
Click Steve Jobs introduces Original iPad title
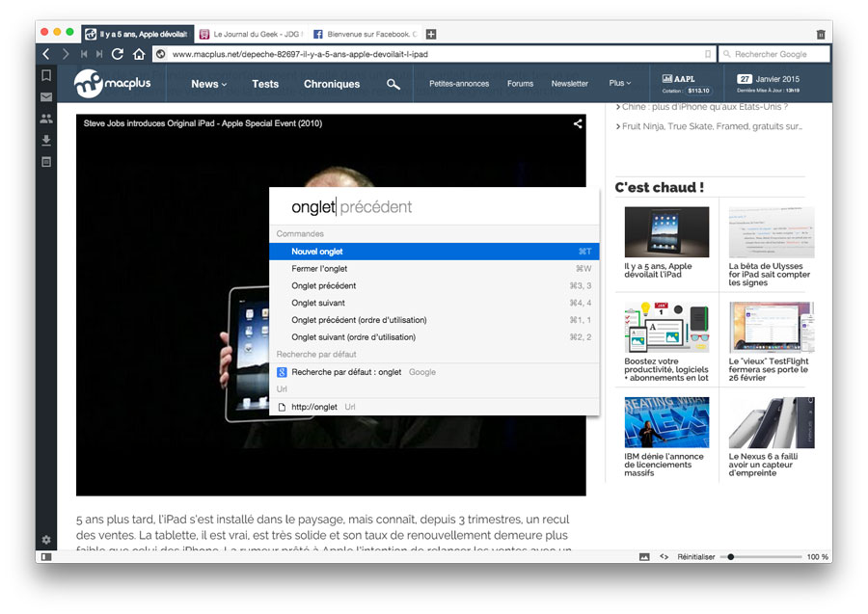tap(203, 123)
